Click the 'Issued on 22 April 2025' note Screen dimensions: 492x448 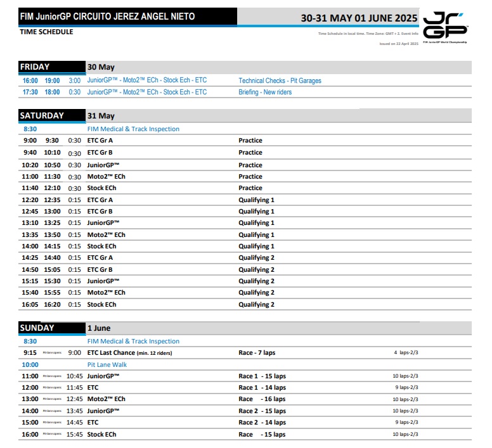399,44
